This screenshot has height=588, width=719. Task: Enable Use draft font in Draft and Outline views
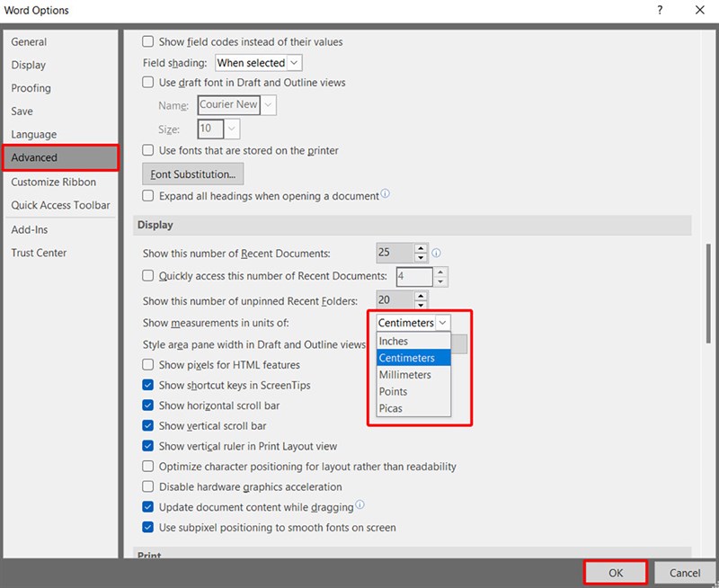[147, 82]
